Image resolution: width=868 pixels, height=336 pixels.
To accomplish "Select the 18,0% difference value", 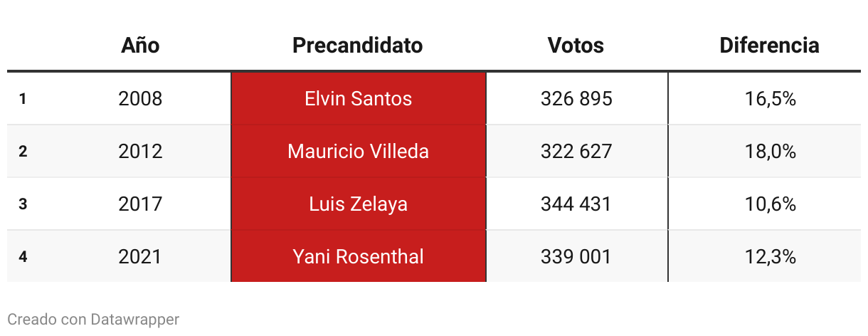I will click(770, 151).
